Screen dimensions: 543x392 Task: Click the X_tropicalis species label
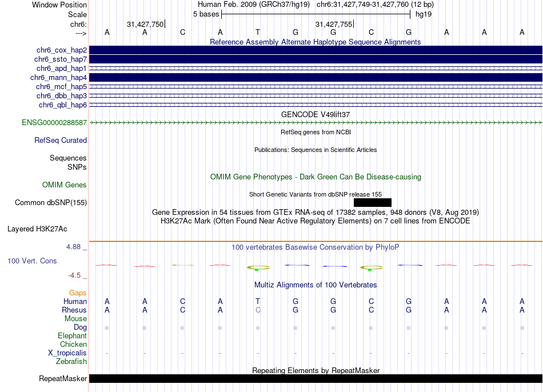coord(67,353)
